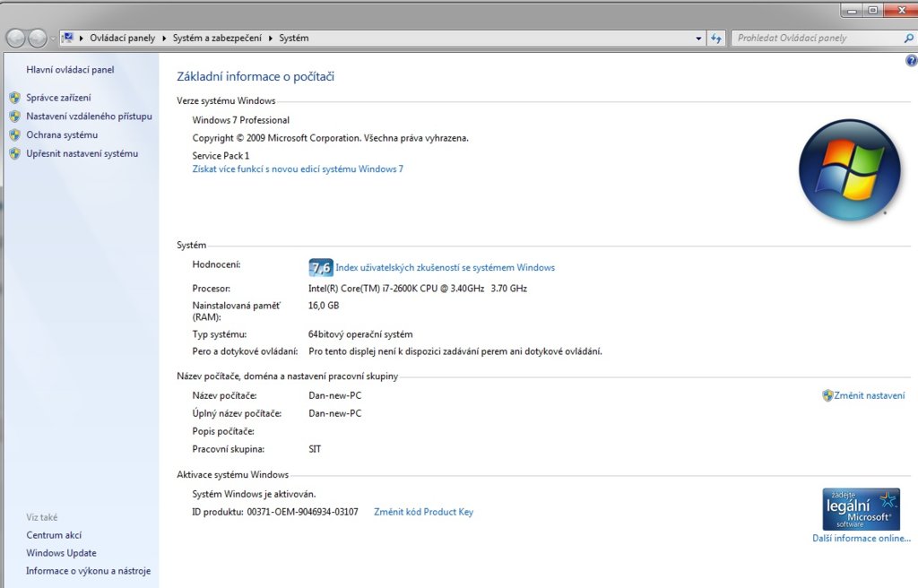Image resolution: width=918 pixels, height=588 pixels.
Task: Open Windows Update from the sidebar
Action: point(61,553)
